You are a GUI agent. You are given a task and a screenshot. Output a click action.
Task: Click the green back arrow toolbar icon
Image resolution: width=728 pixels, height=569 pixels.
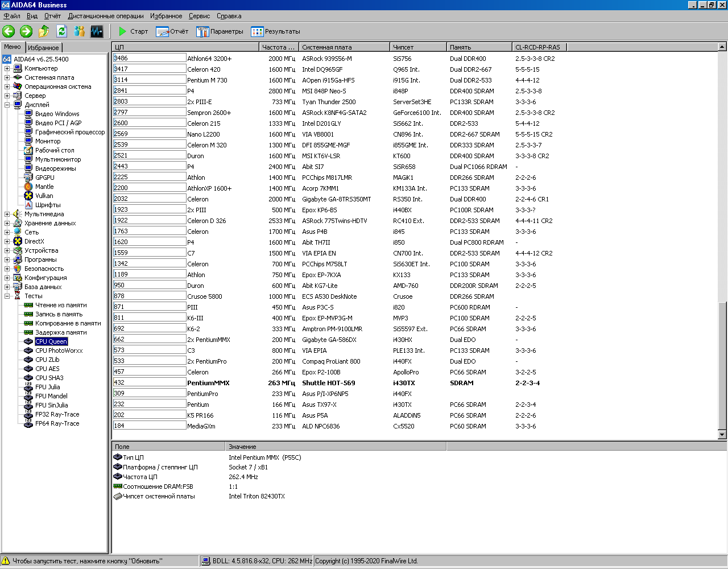[9, 31]
